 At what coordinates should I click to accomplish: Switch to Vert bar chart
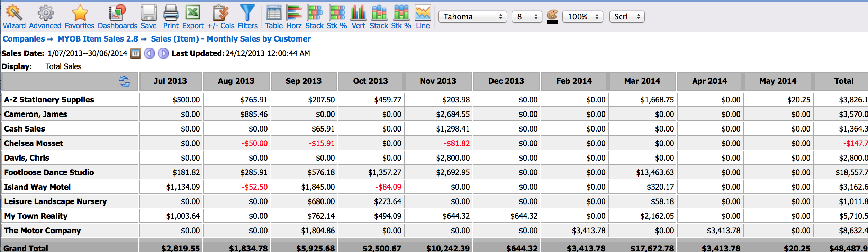click(x=358, y=17)
